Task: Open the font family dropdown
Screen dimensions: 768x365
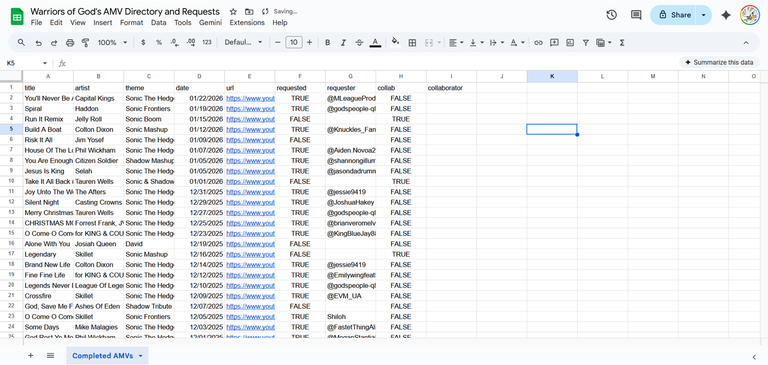Action: pyautogui.click(x=243, y=43)
